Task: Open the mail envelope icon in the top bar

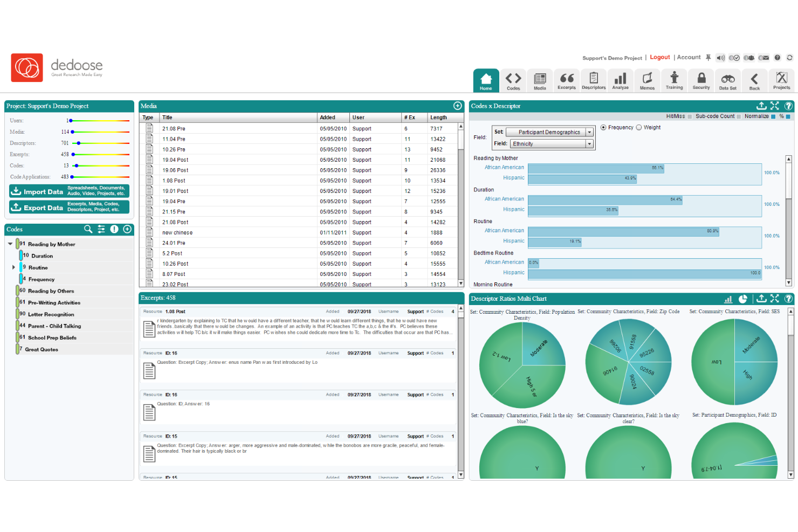Action: coord(763,58)
